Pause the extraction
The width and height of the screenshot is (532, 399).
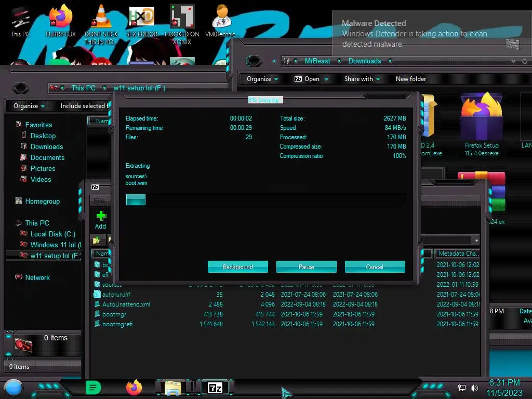click(307, 267)
